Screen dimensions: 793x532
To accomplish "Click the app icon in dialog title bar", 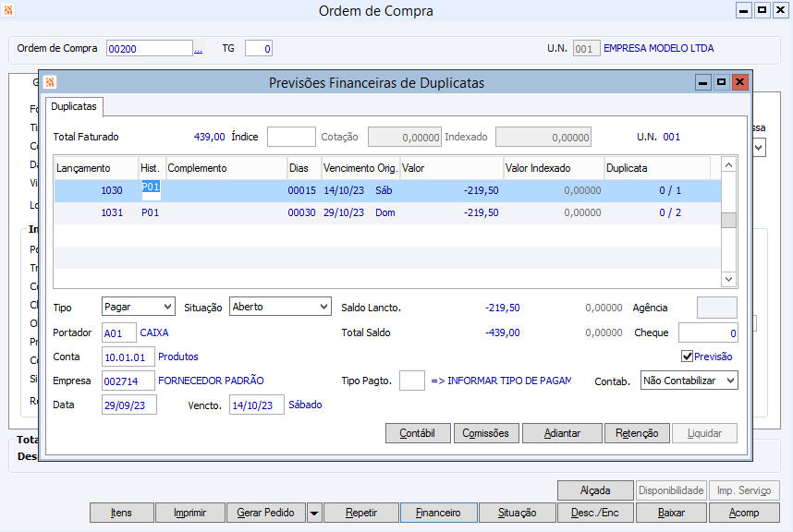I will click(x=50, y=82).
